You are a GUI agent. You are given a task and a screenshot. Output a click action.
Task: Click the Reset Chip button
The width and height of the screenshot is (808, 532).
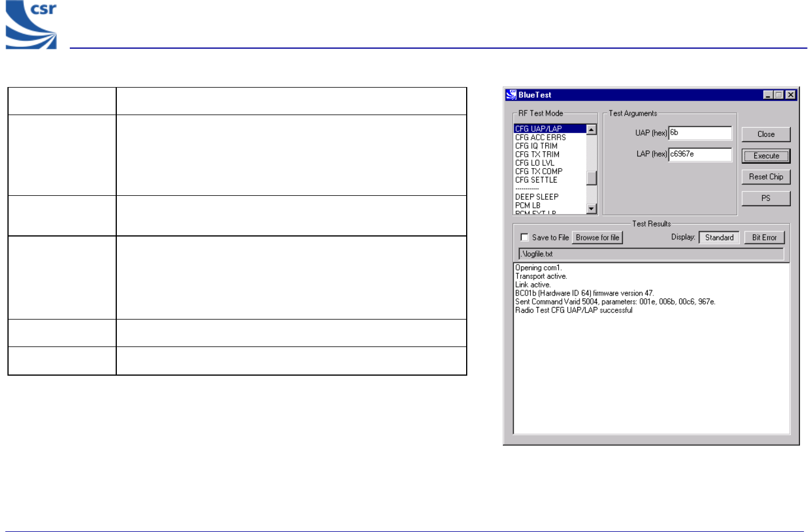tap(766, 177)
